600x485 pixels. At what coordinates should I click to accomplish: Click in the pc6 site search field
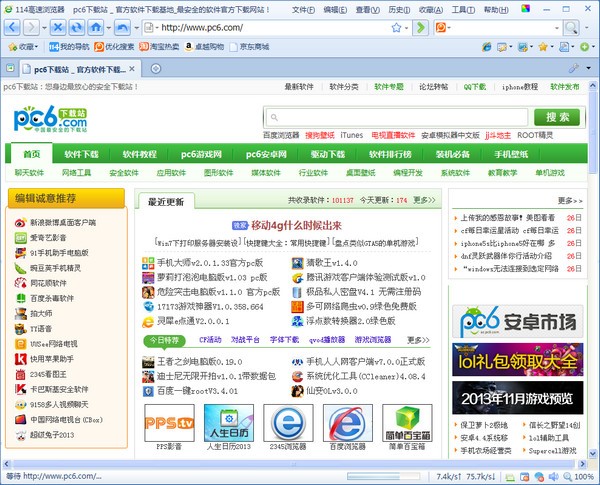pyautogui.click(x=396, y=117)
